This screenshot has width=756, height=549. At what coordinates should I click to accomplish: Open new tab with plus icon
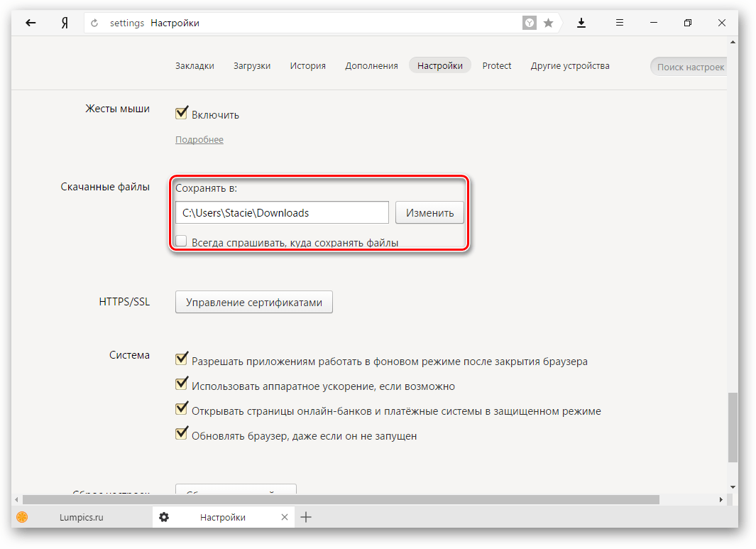pos(306,517)
